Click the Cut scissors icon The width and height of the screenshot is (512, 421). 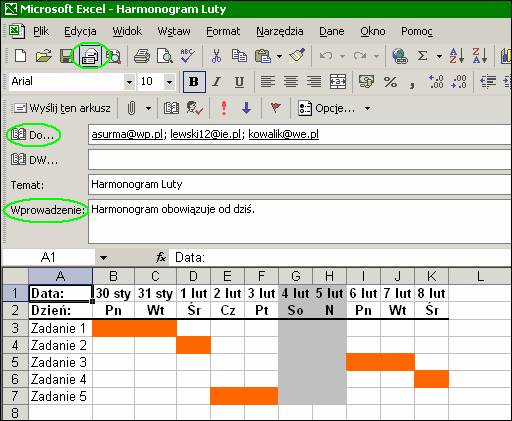pyautogui.click(x=216, y=56)
